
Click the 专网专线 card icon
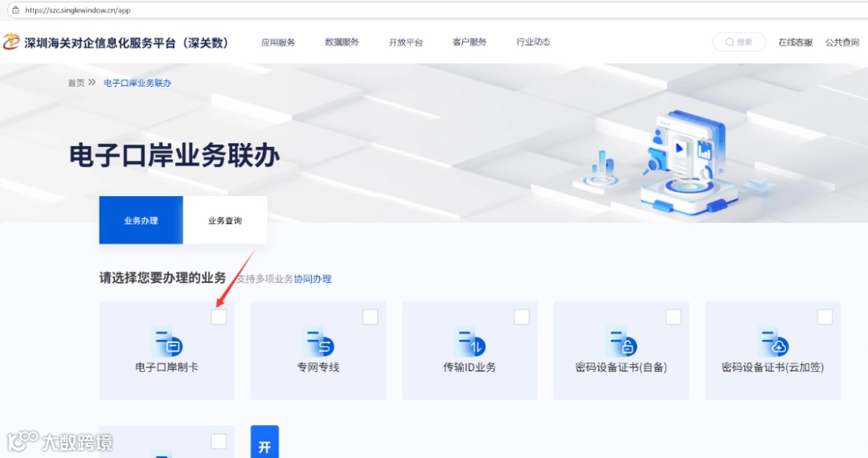point(318,341)
